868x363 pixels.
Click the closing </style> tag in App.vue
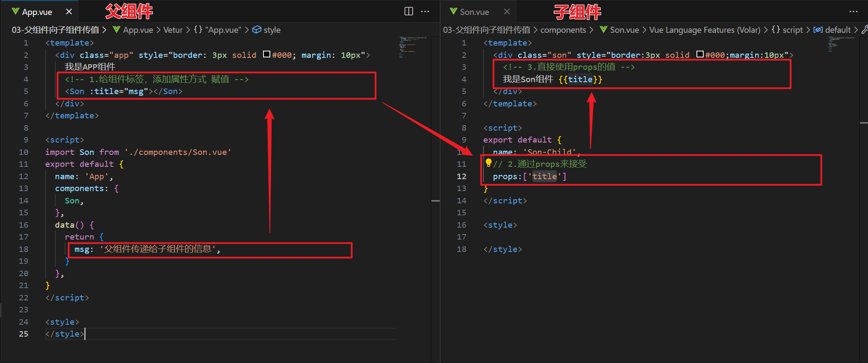coord(65,334)
